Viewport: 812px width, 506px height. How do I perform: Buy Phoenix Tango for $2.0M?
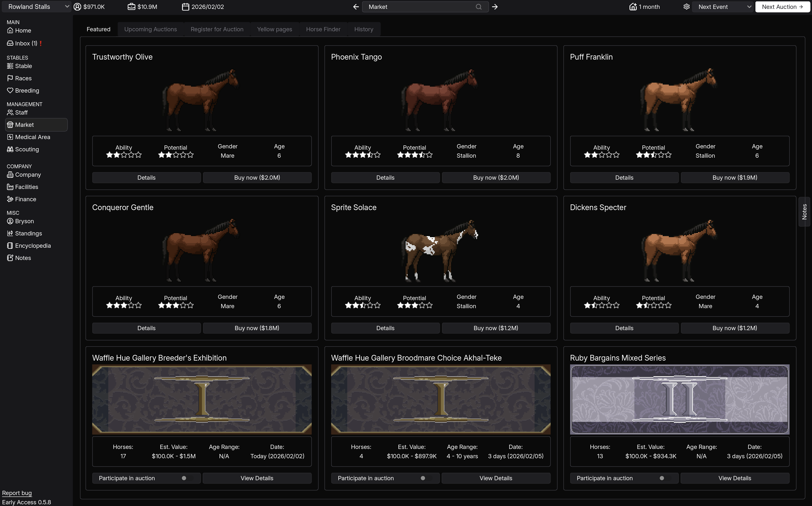tap(496, 178)
